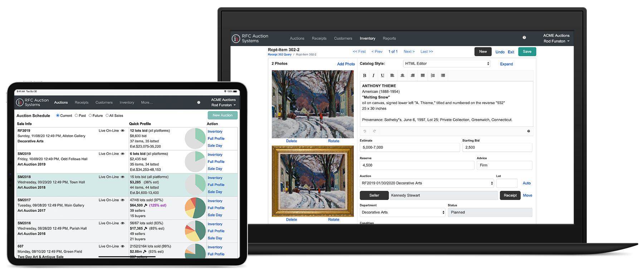Viewport: 644px width, 273px height.
Task: Select the Current auction schedule filter
Action: click(58, 116)
